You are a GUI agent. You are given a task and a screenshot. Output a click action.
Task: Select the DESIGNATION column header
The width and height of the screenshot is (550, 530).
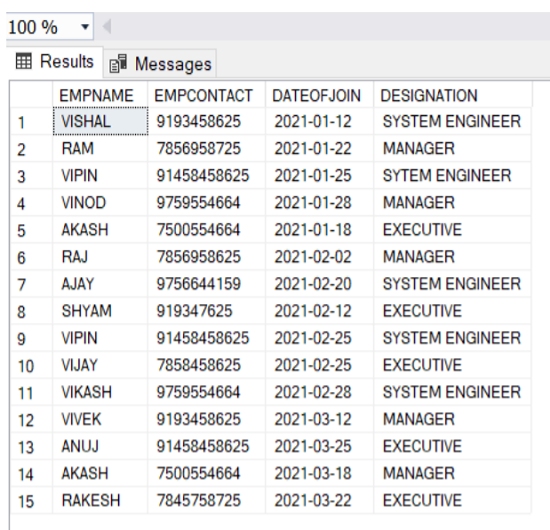click(453, 95)
